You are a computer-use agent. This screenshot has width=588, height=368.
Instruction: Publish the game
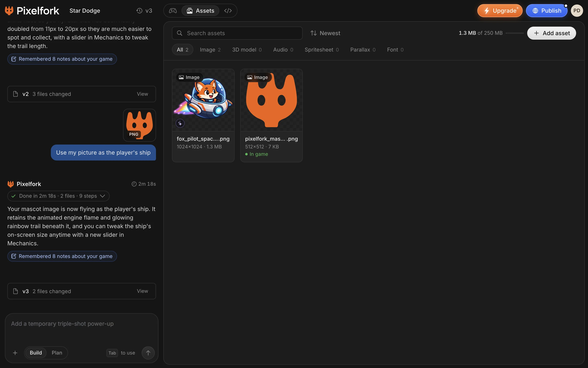coord(546,11)
